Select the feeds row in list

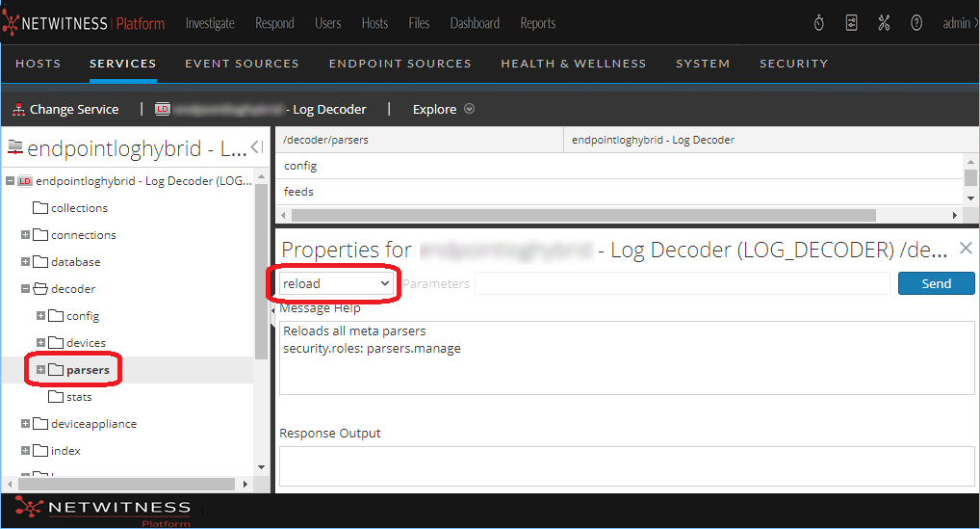pyautogui.click(x=619, y=192)
